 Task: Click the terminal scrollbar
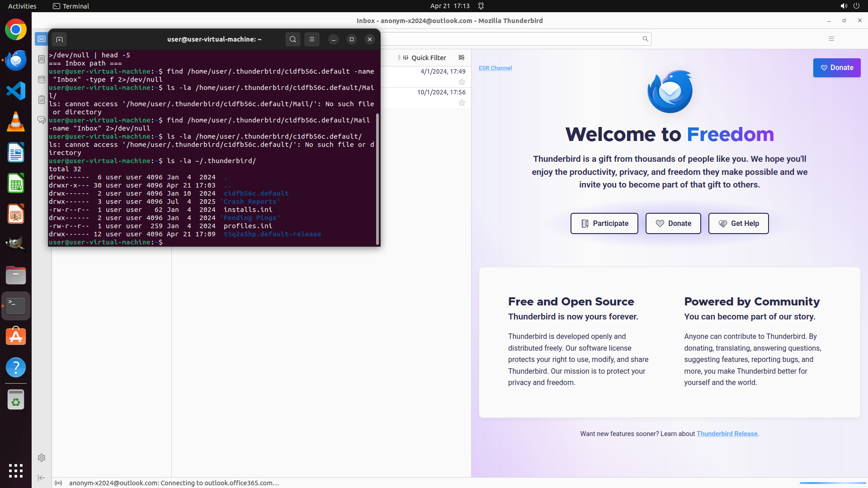(377, 178)
